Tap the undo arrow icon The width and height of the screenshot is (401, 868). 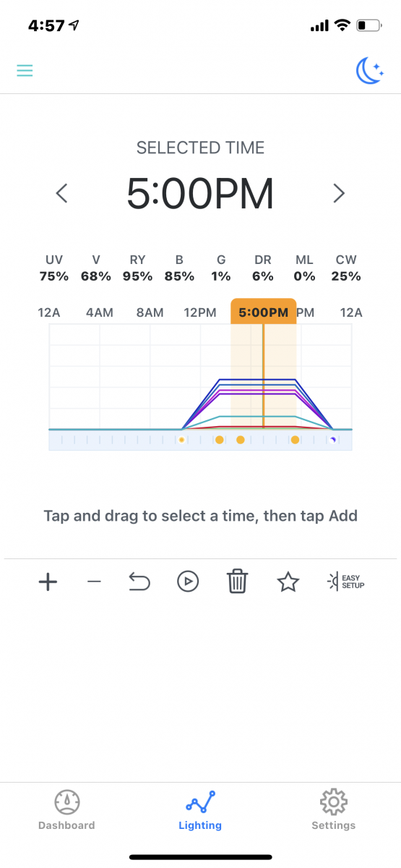click(x=139, y=581)
